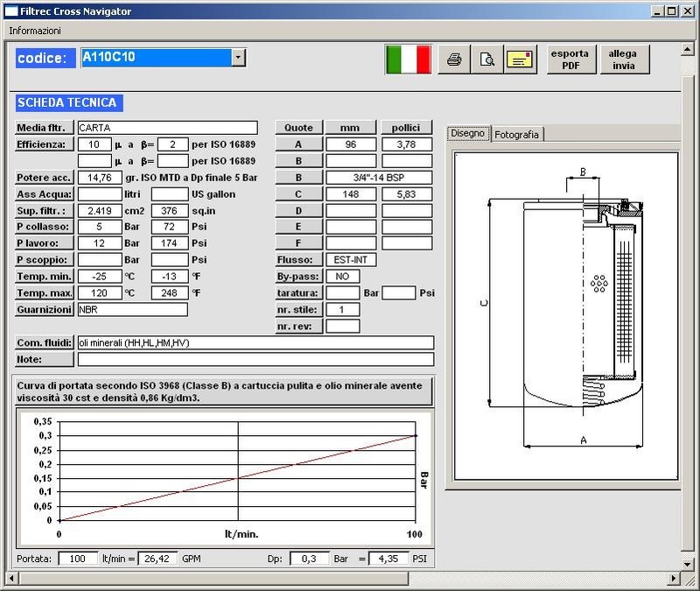
Task: Open the Informazioni menu
Action: tap(35, 30)
